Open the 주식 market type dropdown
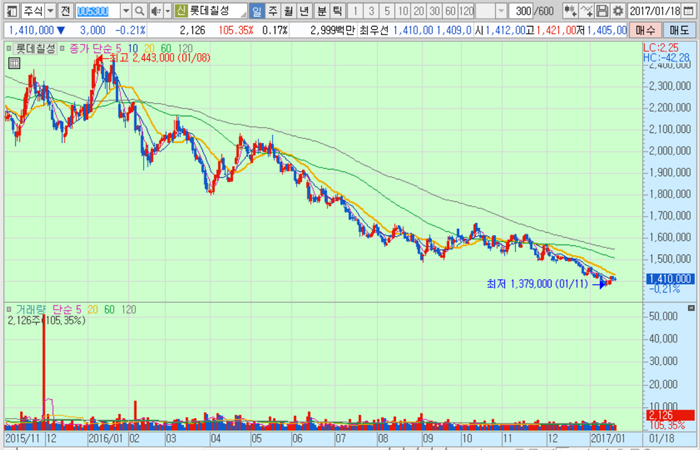The image size is (700, 450). pyautogui.click(x=47, y=10)
